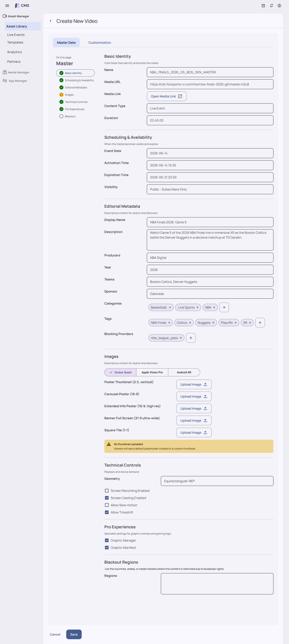289x644 pixels.
Task: Click the Pro Experiences green check icon
Action: (61, 109)
